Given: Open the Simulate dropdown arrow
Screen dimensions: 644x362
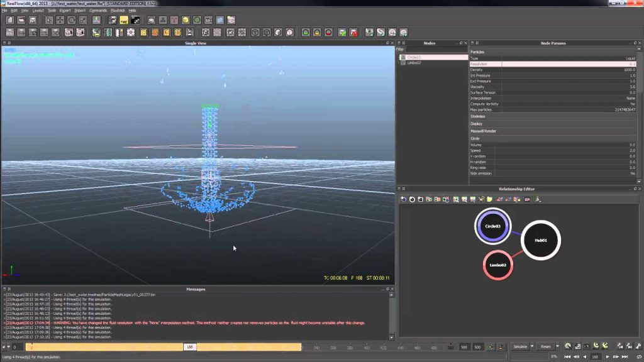Looking at the screenshot, I should click(532, 347).
